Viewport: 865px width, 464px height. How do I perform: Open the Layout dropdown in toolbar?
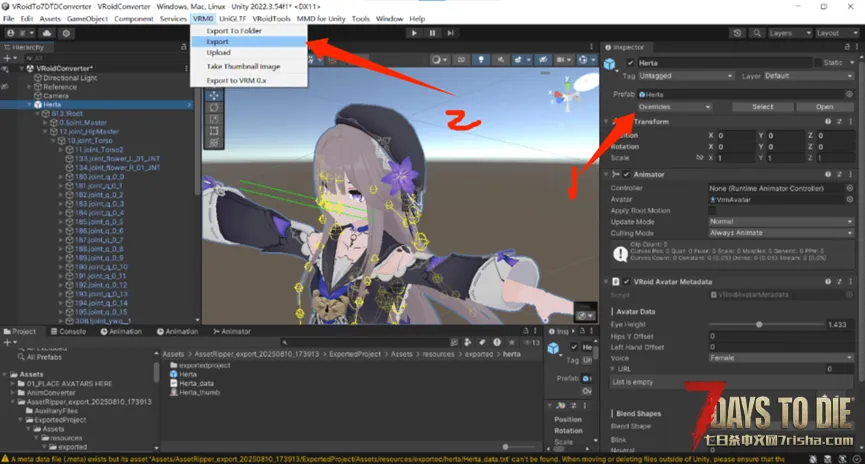[837, 33]
